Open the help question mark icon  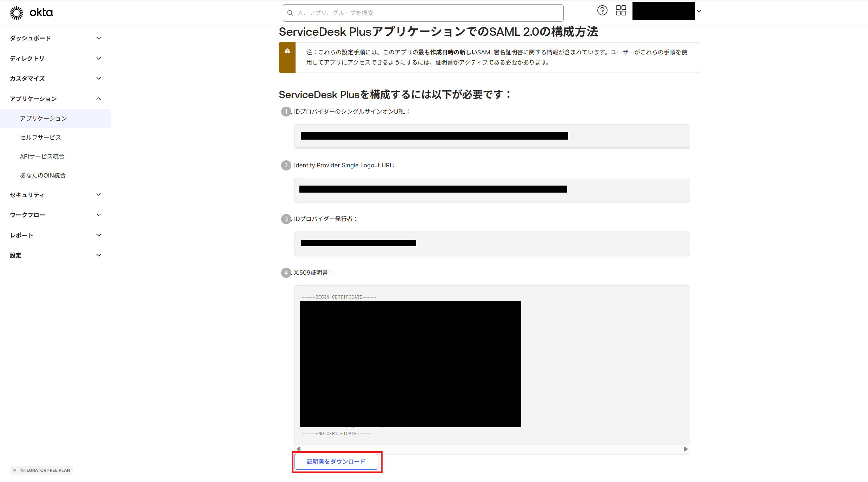pyautogui.click(x=602, y=11)
